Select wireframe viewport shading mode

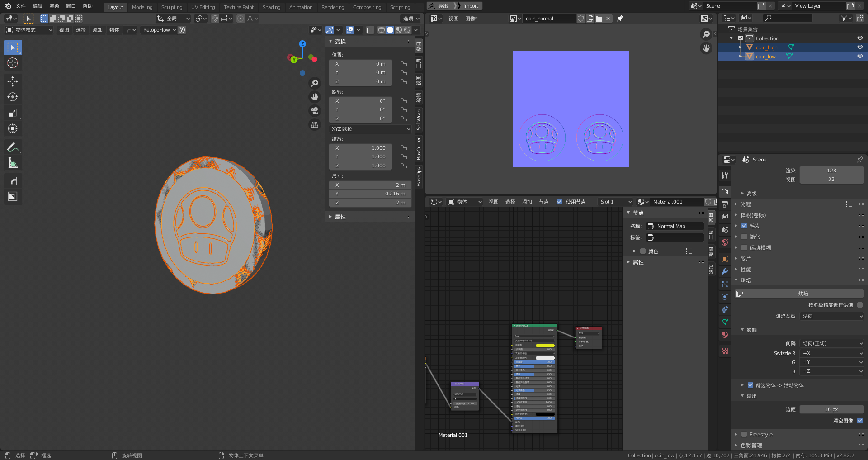[382, 30]
